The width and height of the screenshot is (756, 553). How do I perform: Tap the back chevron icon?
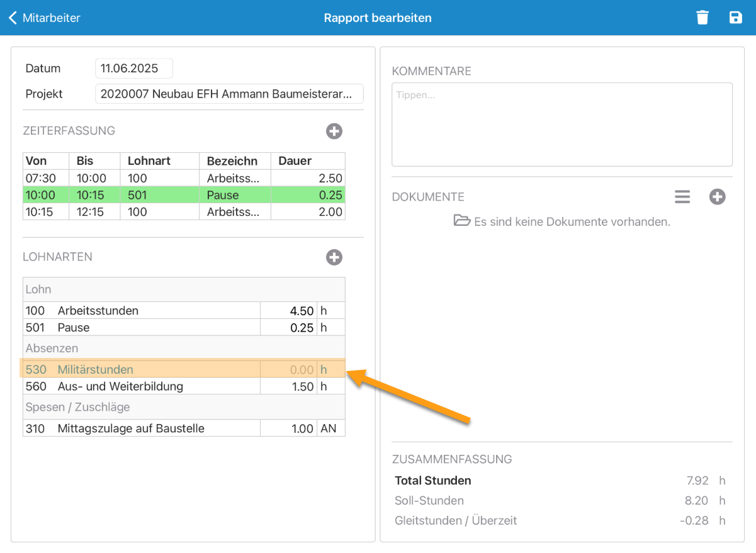coord(13,18)
